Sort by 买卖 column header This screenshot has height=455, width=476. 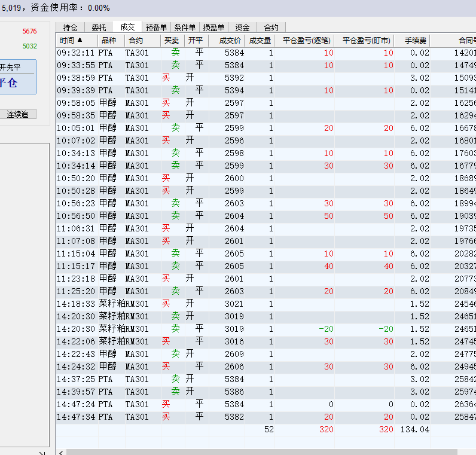pyautogui.click(x=172, y=41)
